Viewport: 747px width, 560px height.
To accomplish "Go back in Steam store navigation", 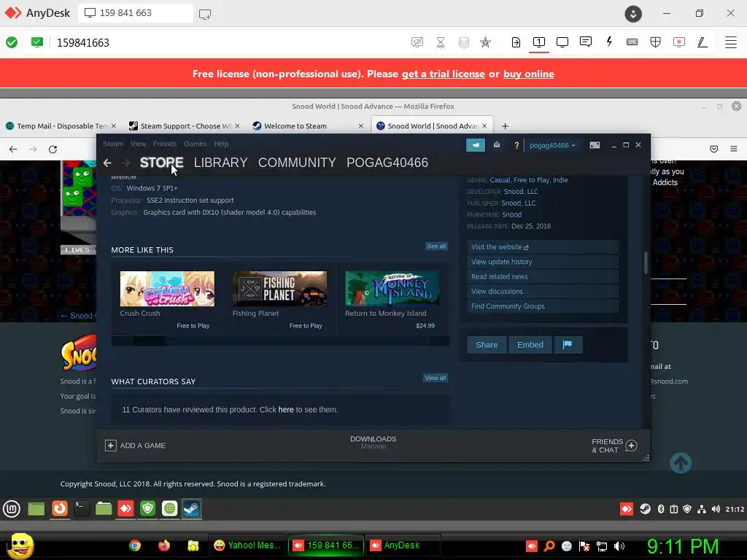I will [x=107, y=163].
